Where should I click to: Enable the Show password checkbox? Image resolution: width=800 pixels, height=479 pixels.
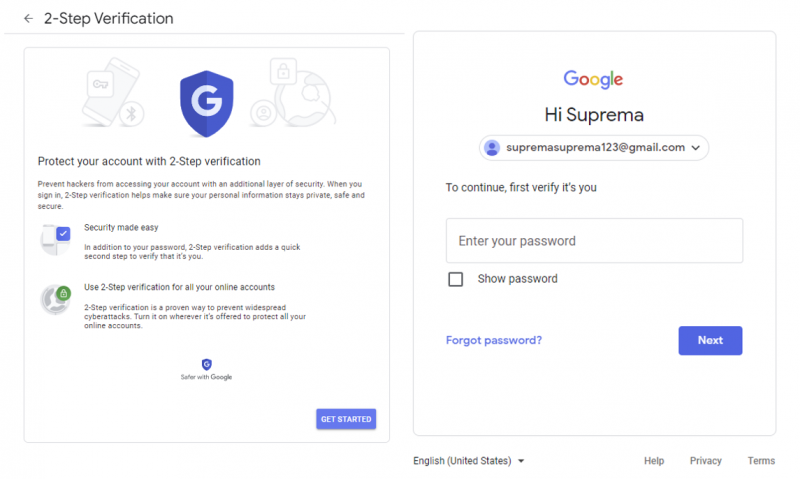click(456, 279)
